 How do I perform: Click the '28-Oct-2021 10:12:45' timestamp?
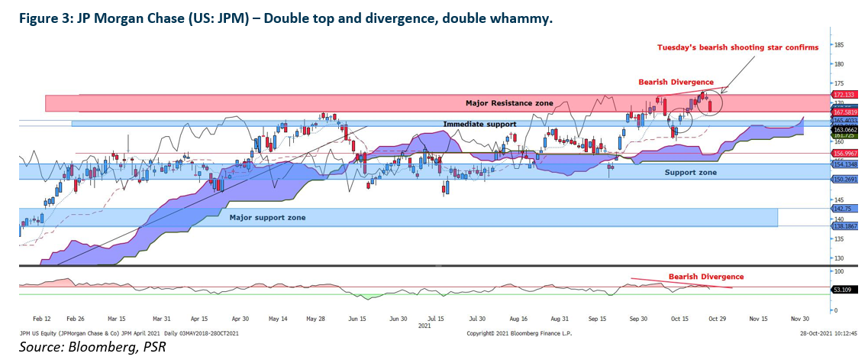click(828, 333)
